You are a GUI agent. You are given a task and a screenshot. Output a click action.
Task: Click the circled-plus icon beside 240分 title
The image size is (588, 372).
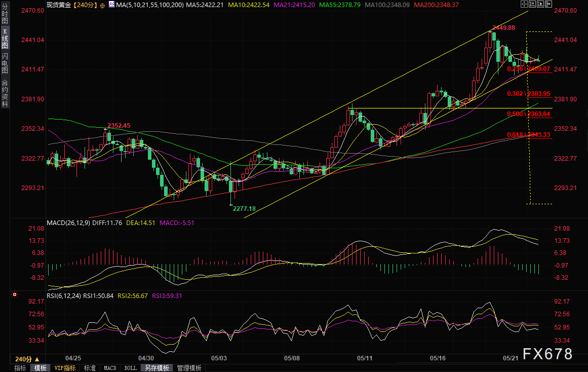(102, 5)
